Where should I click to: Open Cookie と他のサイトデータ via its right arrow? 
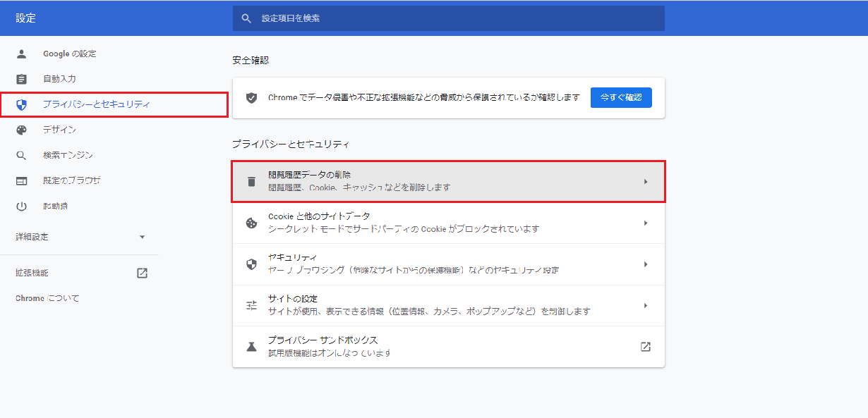pos(645,223)
